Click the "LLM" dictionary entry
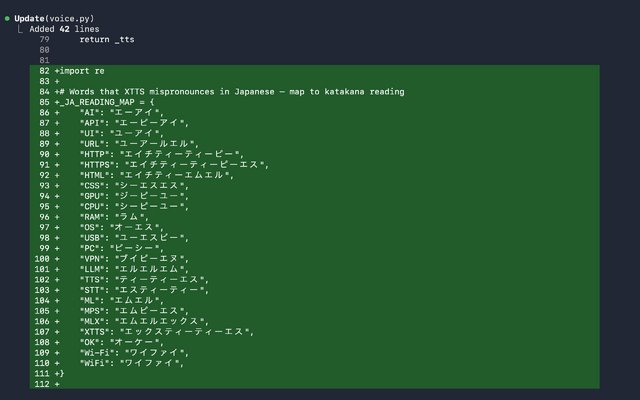Image resolution: width=640 pixels, height=400 pixels. coord(134,269)
